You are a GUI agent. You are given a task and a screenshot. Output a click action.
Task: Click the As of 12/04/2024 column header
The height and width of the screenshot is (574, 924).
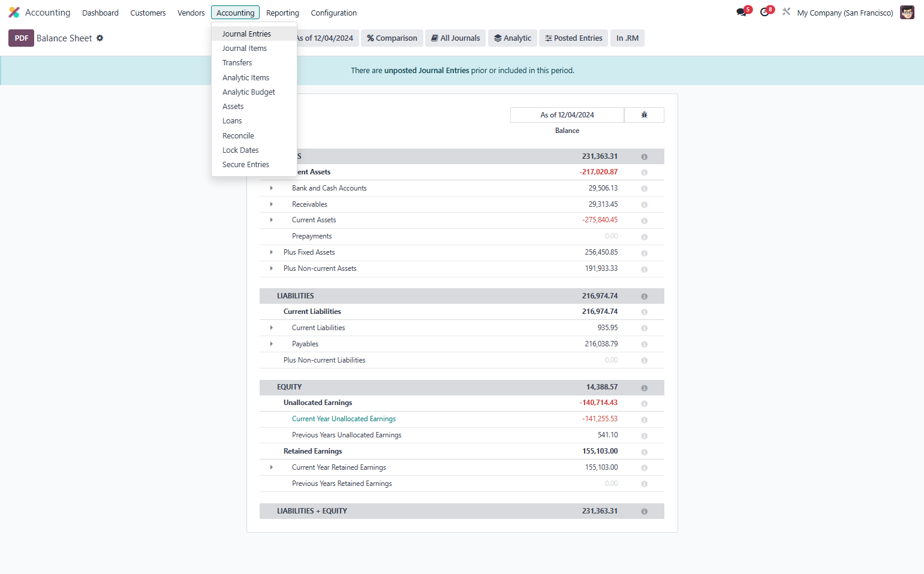567,115
